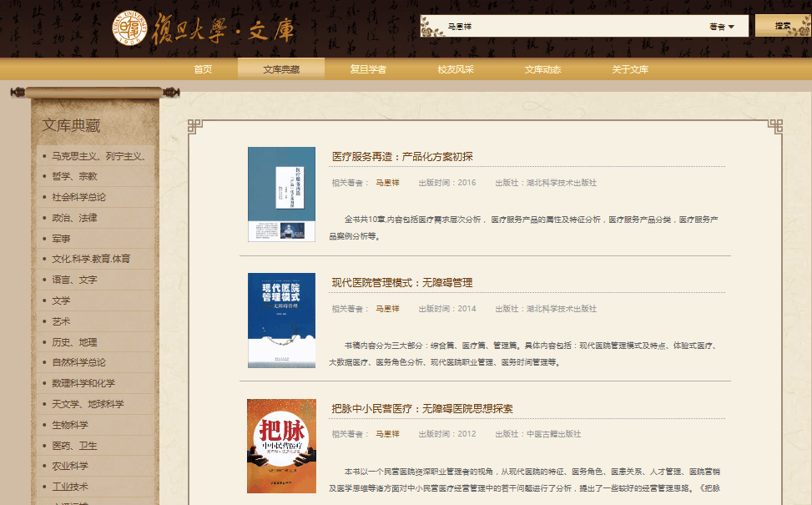This screenshot has width=812, height=505.
Task: Open the 生物科学 sidebar category
Action: (x=70, y=425)
